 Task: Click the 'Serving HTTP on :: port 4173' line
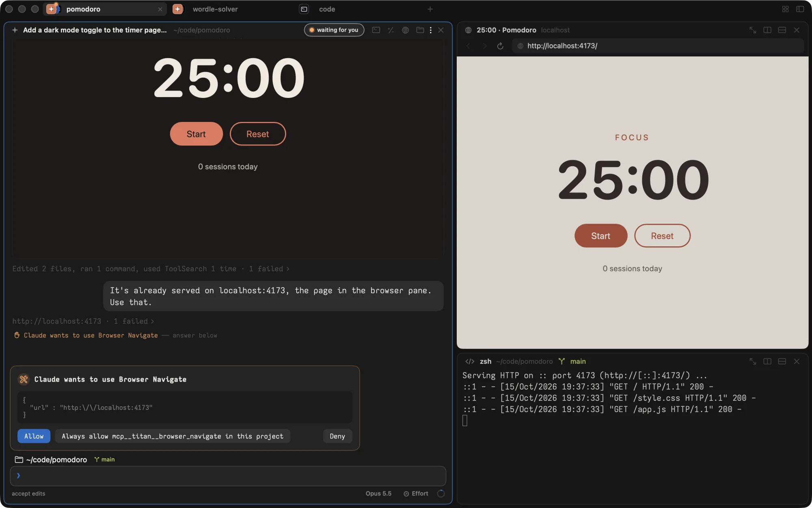coord(585,376)
